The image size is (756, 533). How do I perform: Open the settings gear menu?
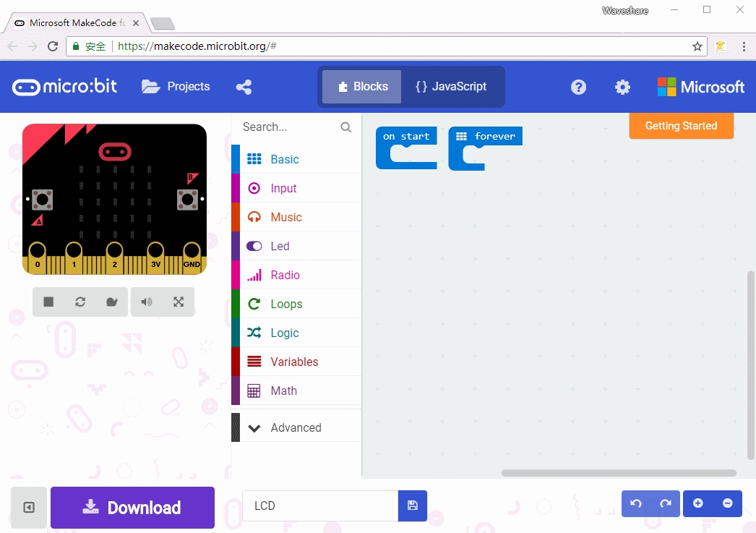[x=622, y=87]
